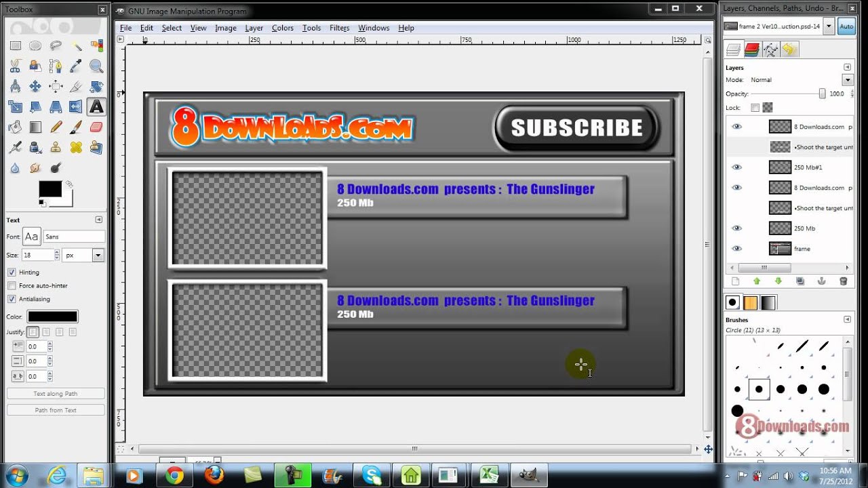Open the image selector dropdown arrow
Image resolution: width=868 pixels, height=488 pixels.
pos(830,26)
